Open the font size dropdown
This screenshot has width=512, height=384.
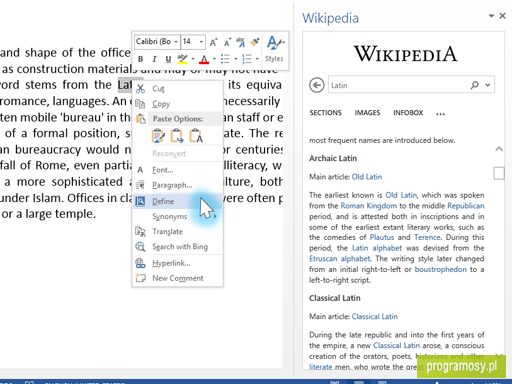[x=201, y=42]
